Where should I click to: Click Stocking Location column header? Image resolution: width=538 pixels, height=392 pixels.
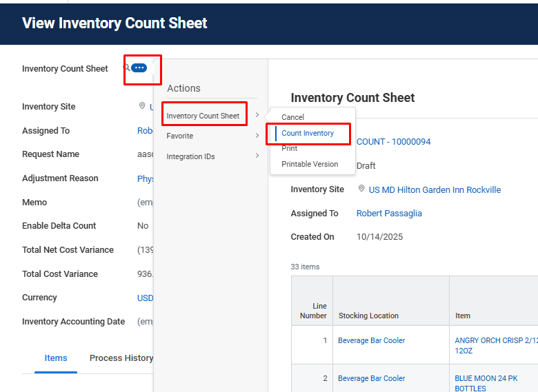point(368,316)
